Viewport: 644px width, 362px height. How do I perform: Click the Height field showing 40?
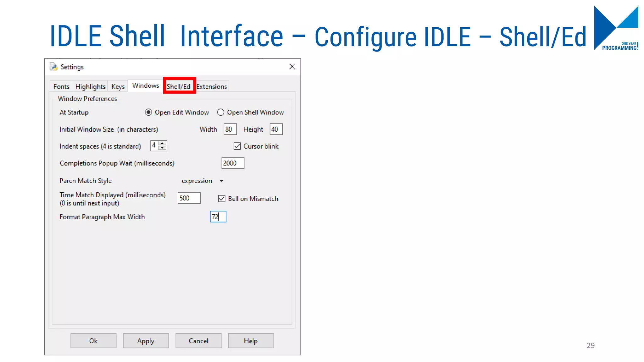coord(276,129)
